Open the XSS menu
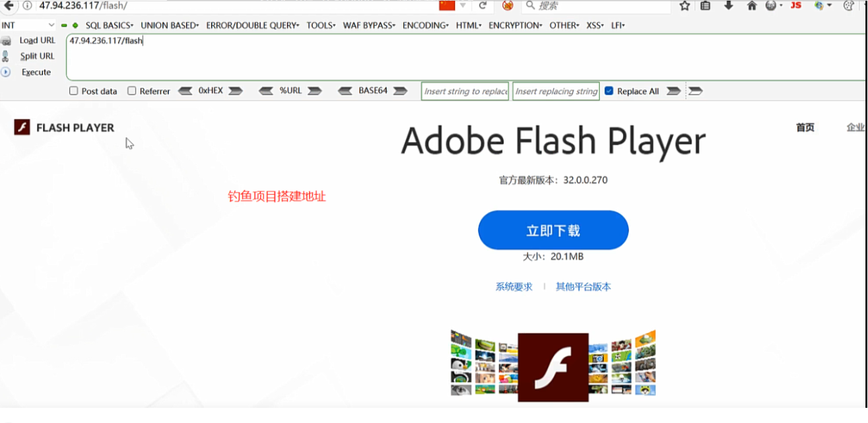Viewport: 868px width, 423px height. 595,25
